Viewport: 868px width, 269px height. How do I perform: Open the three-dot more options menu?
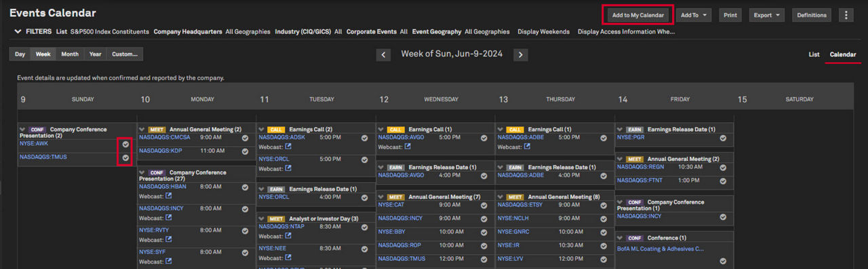846,15
